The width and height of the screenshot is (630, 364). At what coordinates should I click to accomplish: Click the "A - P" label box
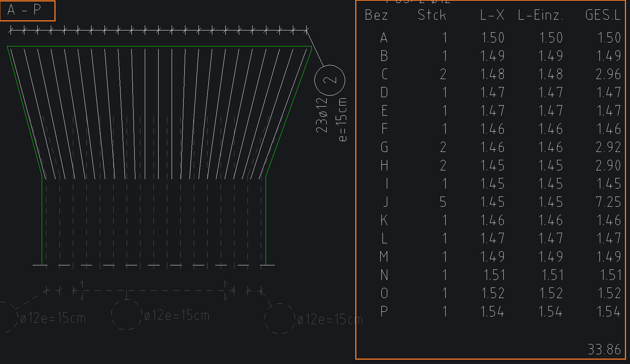click(x=28, y=11)
